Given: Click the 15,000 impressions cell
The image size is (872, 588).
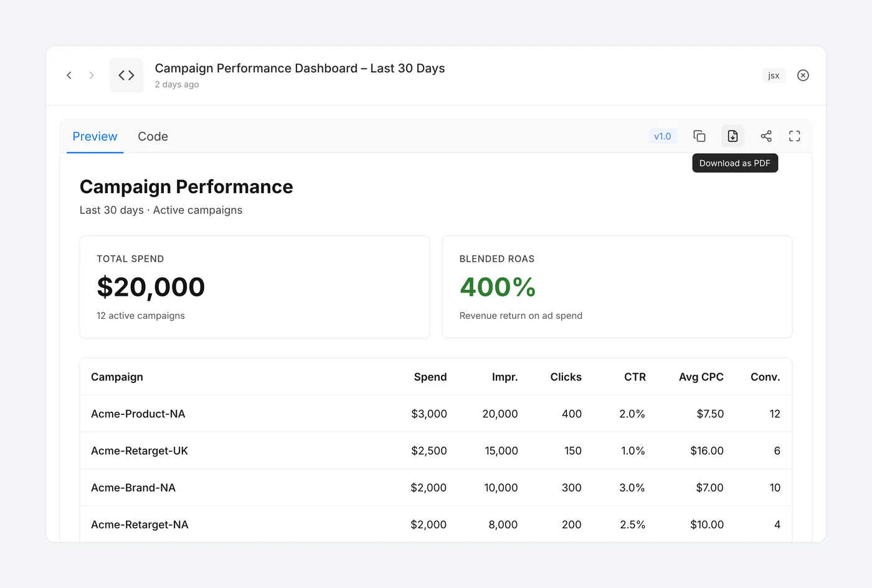Looking at the screenshot, I should (501, 450).
